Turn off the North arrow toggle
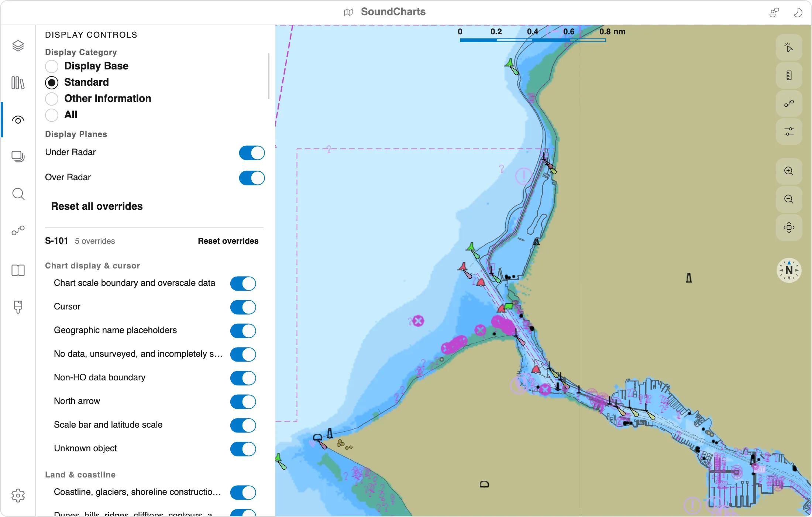812x517 pixels. (x=243, y=402)
